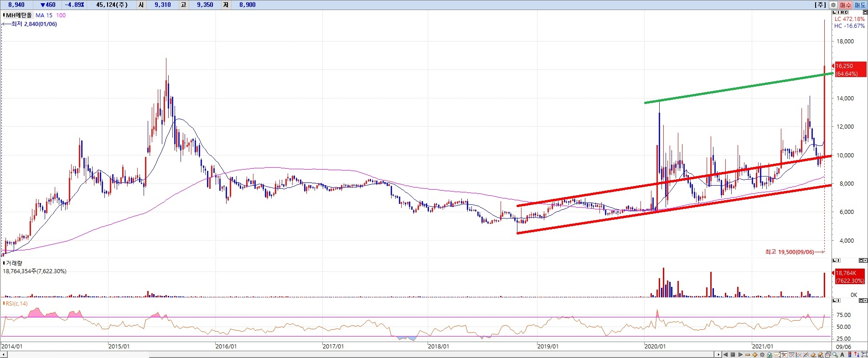Screen dimensions: 868x358
Task: Click the -4.89% change rate
Action: 74,5
